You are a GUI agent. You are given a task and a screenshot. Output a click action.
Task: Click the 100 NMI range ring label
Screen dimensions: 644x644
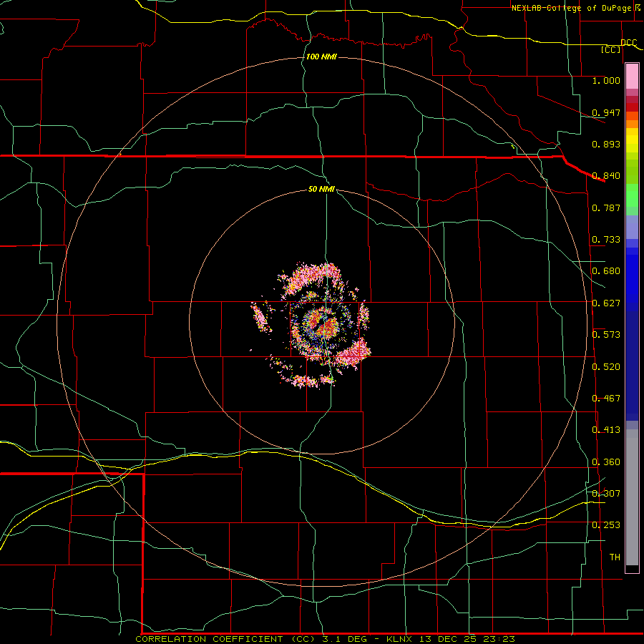coord(321,57)
